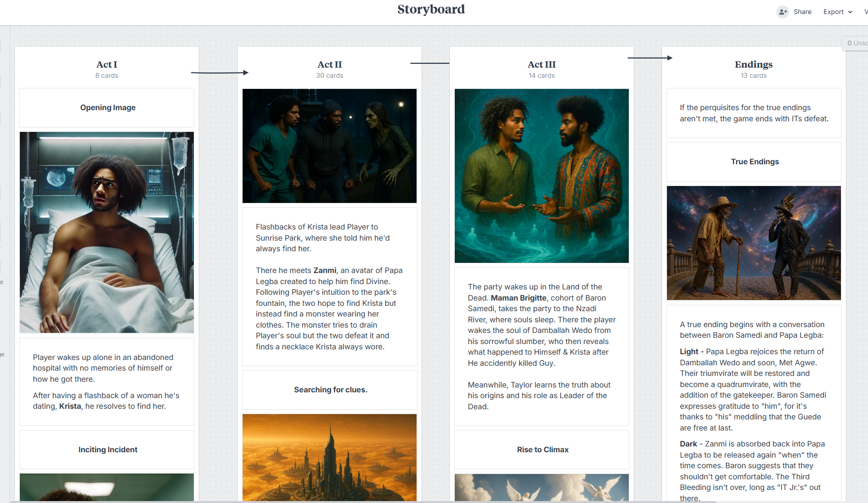Click the Storyboard board title

(431, 9)
